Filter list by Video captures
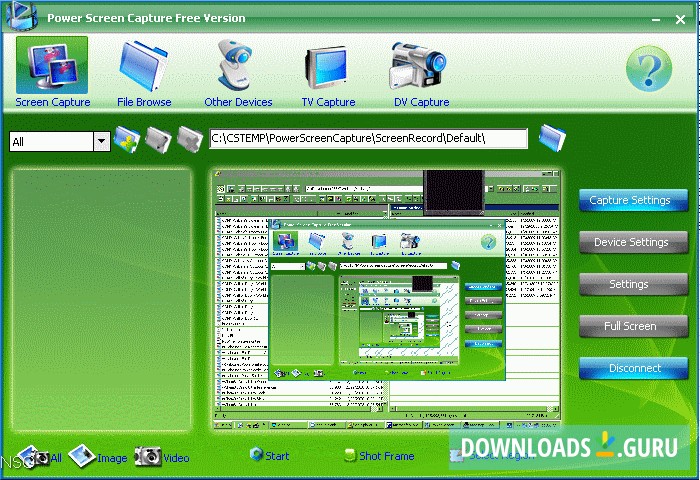Image resolution: width=700 pixels, height=480 pixels. click(x=162, y=457)
